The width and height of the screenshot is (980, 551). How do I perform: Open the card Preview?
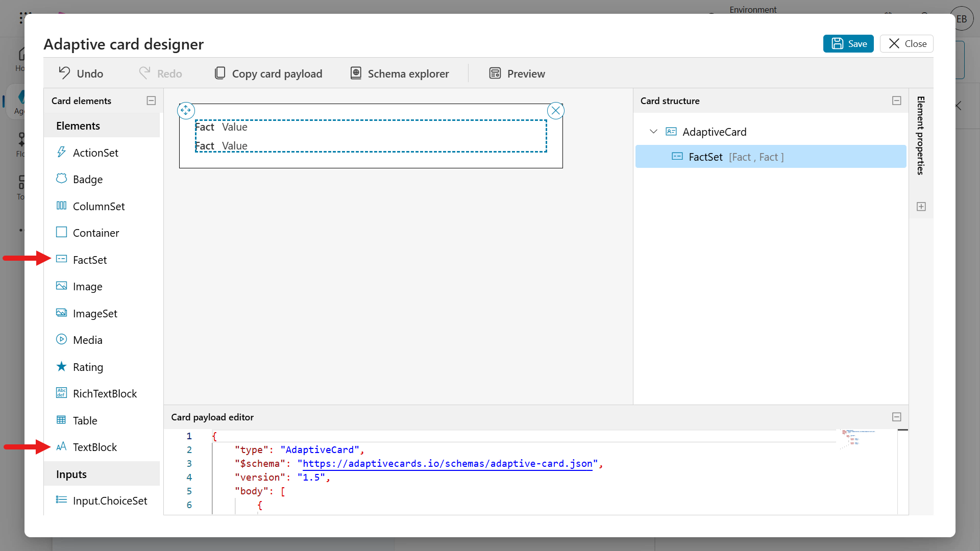click(517, 73)
